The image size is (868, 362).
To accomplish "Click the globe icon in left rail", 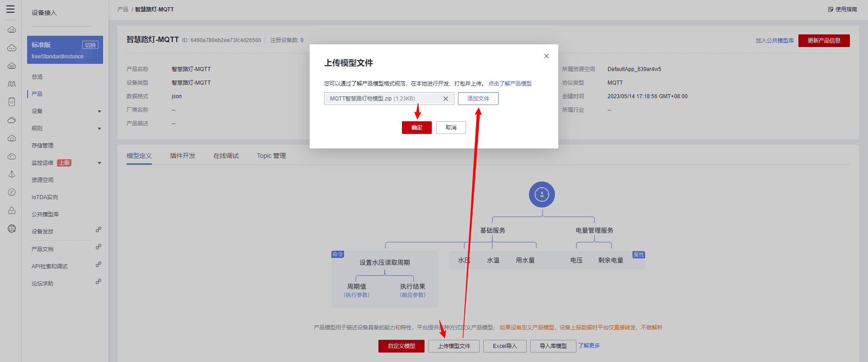I will [x=12, y=229].
